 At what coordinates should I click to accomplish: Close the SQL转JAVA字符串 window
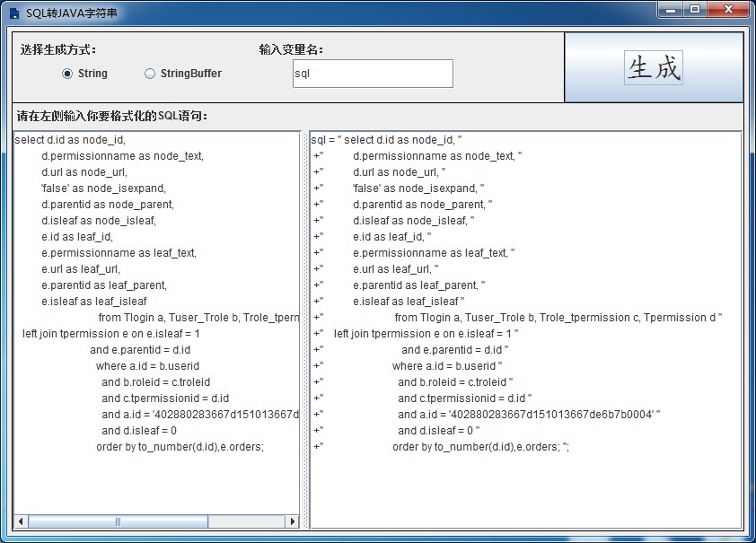pos(729,9)
